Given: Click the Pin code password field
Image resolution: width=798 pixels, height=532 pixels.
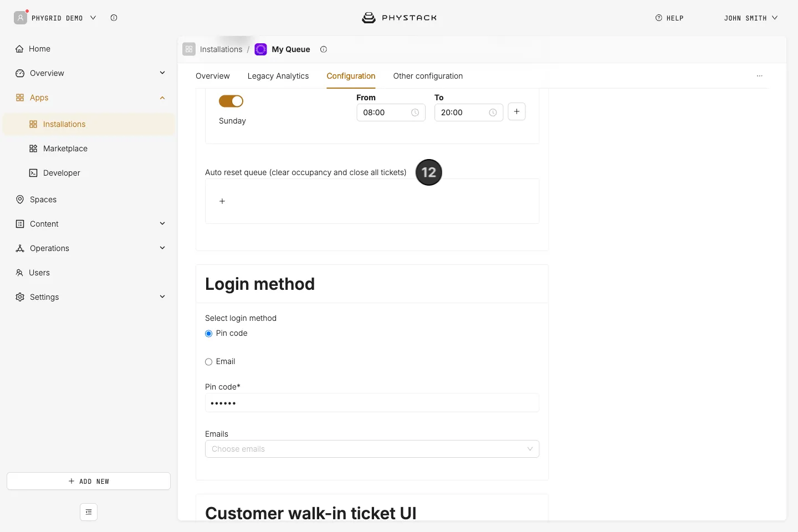Looking at the screenshot, I should tap(372, 403).
